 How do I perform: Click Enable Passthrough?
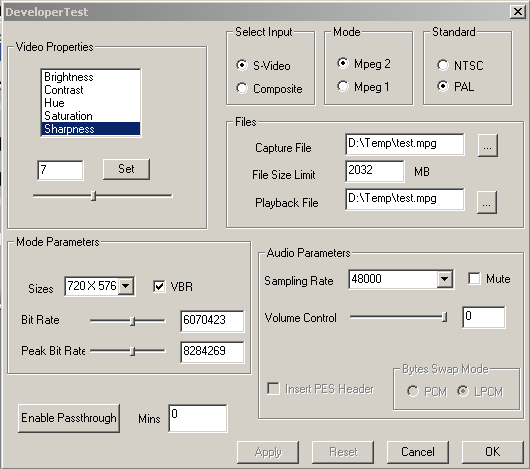pos(69,418)
